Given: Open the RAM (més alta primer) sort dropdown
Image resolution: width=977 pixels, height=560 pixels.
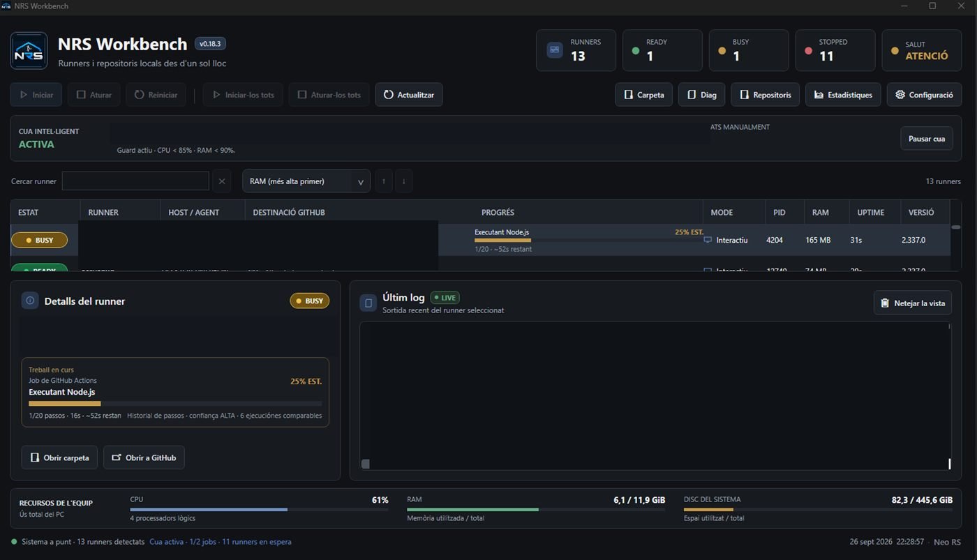Looking at the screenshot, I should pyautogui.click(x=306, y=181).
